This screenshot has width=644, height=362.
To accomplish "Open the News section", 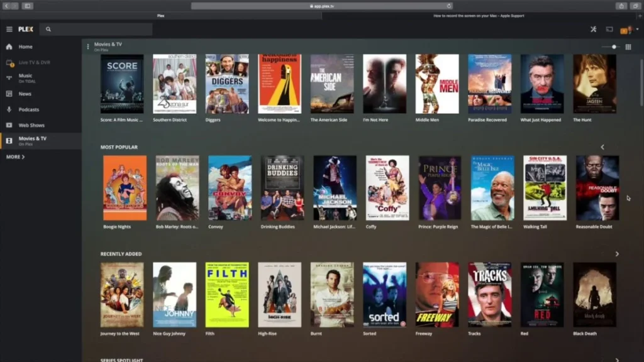I will (x=24, y=94).
